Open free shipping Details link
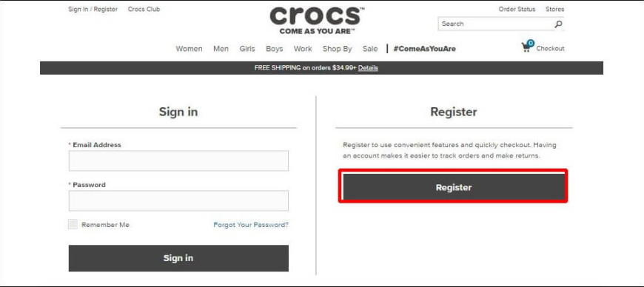644x287 pixels. click(368, 68)
